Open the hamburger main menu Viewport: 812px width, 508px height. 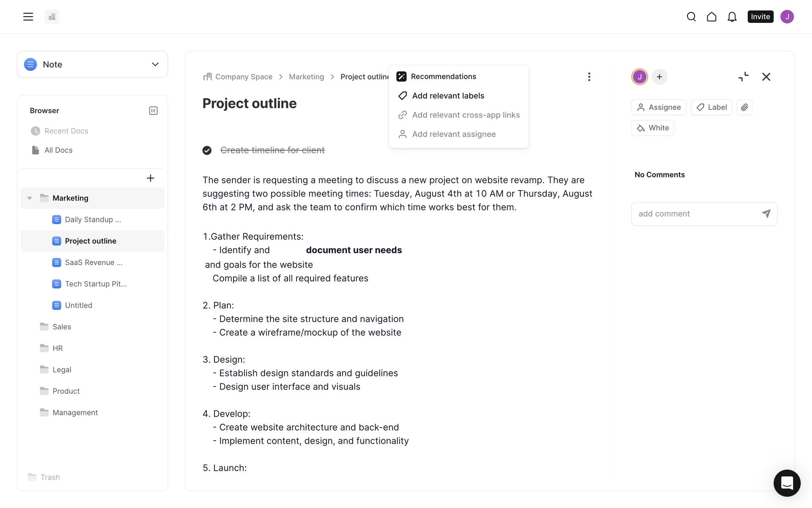point(28,17)
